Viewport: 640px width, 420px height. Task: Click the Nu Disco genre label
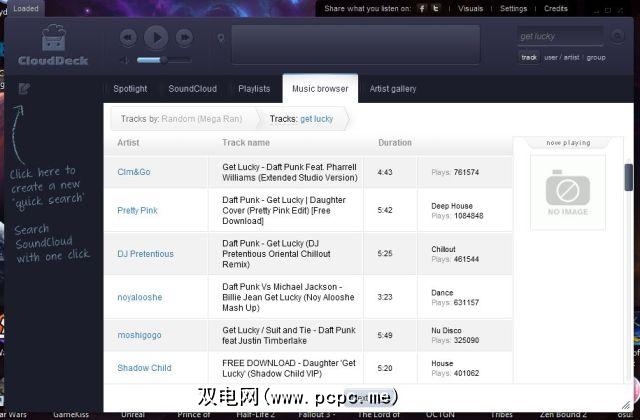click(x=446, y=330)
